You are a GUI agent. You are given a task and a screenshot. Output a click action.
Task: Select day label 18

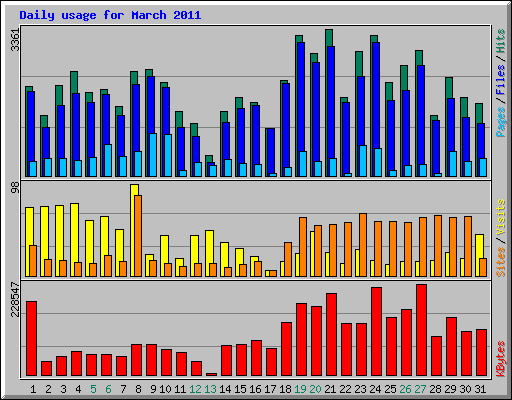pyautogui.click(x=285, y=389)
